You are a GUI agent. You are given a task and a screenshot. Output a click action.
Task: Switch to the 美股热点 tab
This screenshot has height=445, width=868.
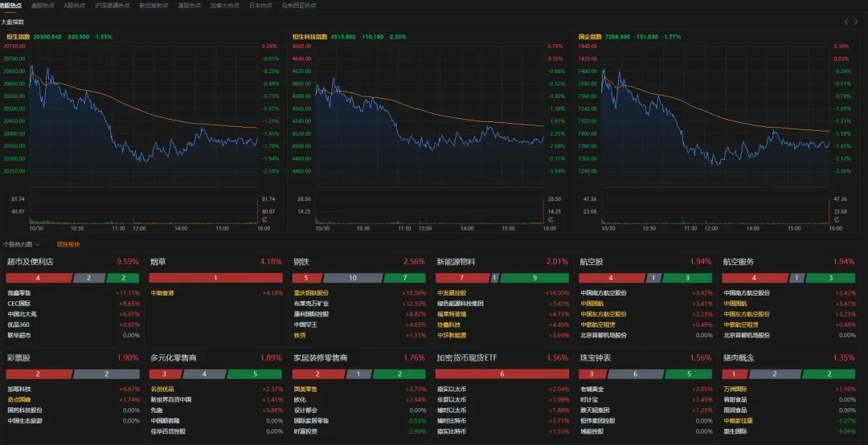pyautogui.click(x=43, y=5)
